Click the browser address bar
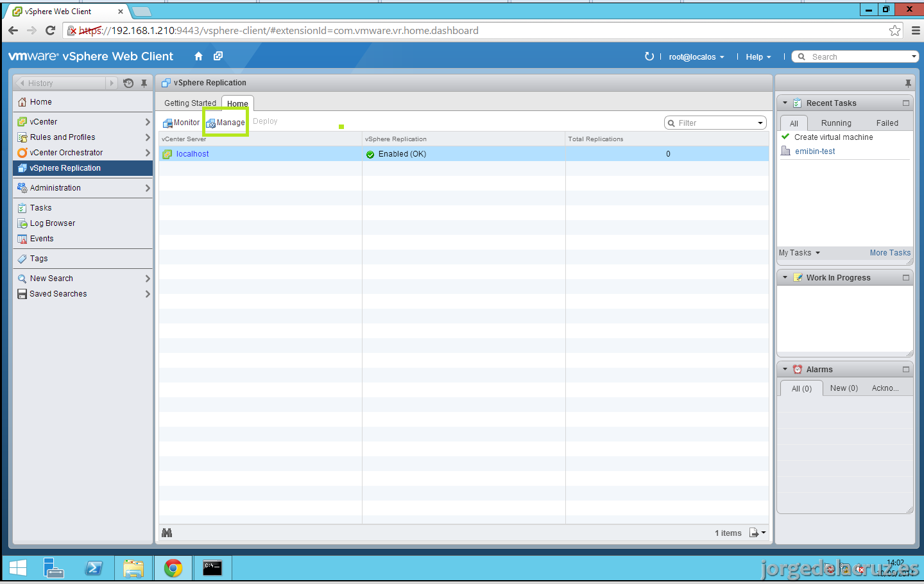This screenshot has height=584, width=924. coord(481,30)
